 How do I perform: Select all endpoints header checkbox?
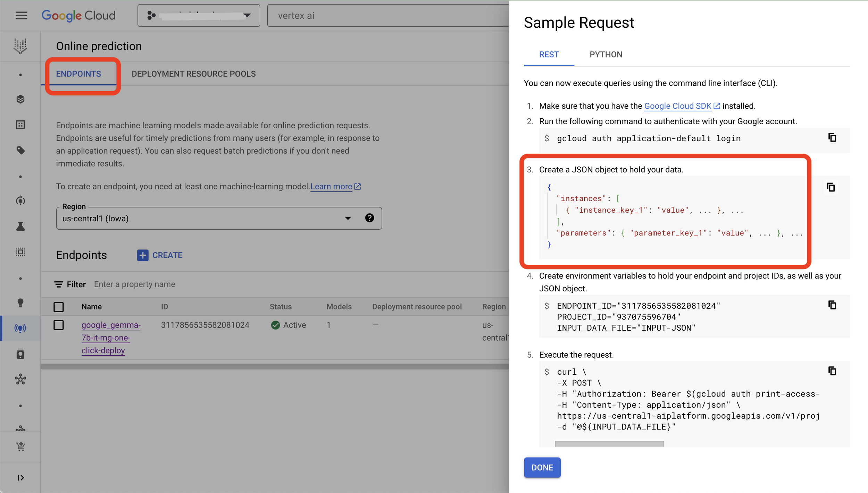point(59,307)
